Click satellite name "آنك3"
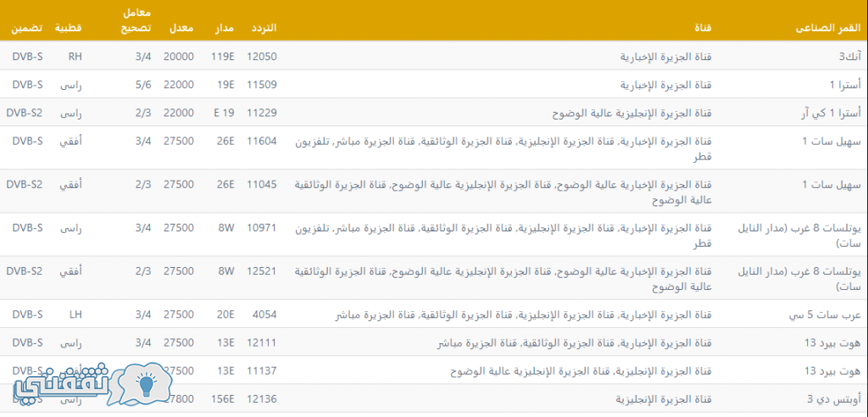Screen dimensions: 868x417 849,57
